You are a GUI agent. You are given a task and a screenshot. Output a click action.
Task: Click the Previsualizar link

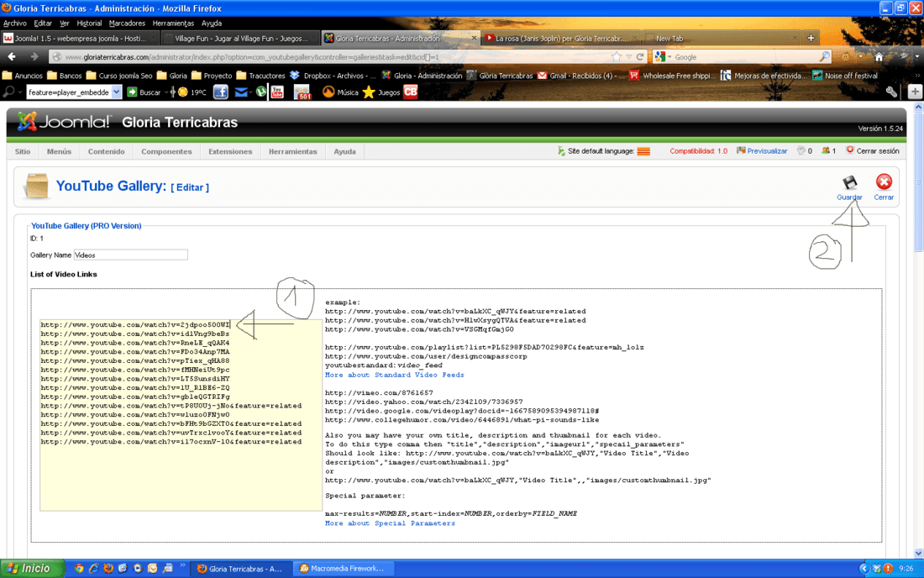click(767, 151)
